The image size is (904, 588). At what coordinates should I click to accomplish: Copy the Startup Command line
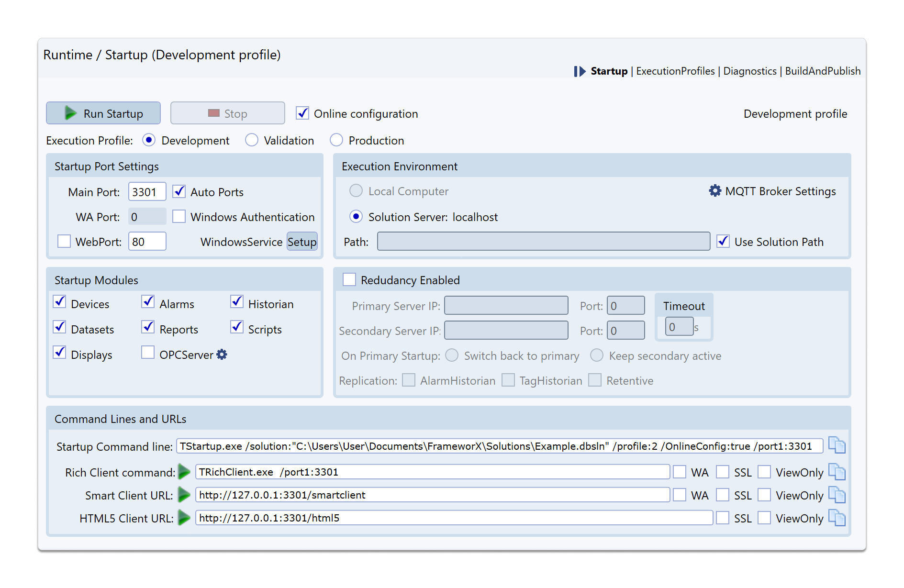point(837,445)
